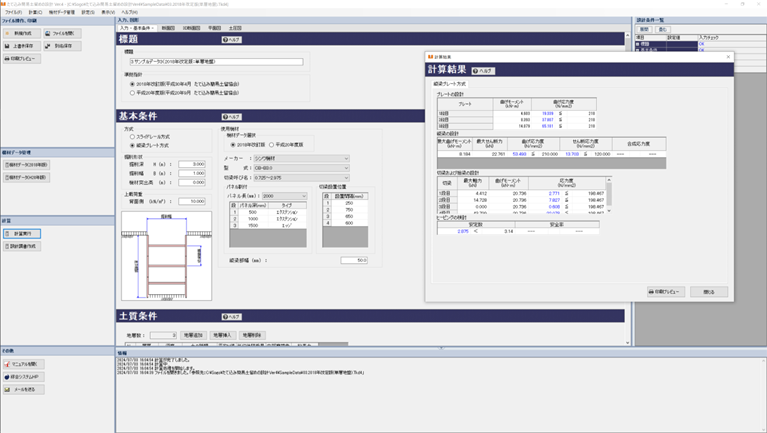Click the excavation cross-section diagram
This screenshot has height=433, width=767.
click(167, 256)
